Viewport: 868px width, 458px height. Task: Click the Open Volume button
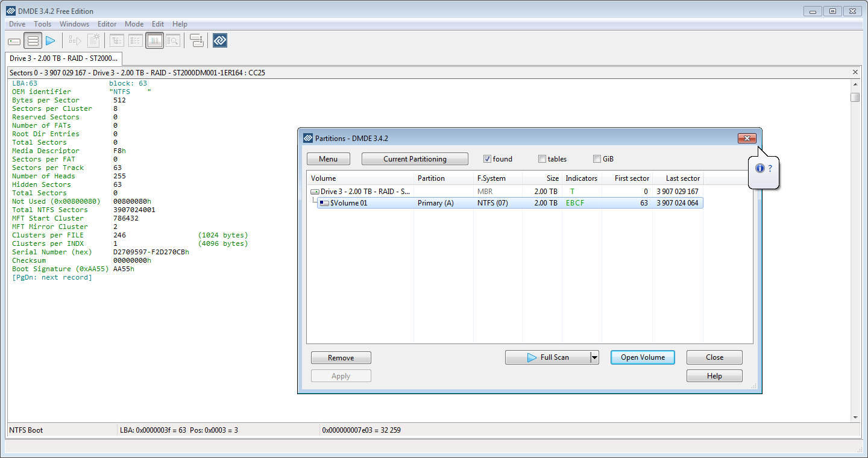(643, 357)
